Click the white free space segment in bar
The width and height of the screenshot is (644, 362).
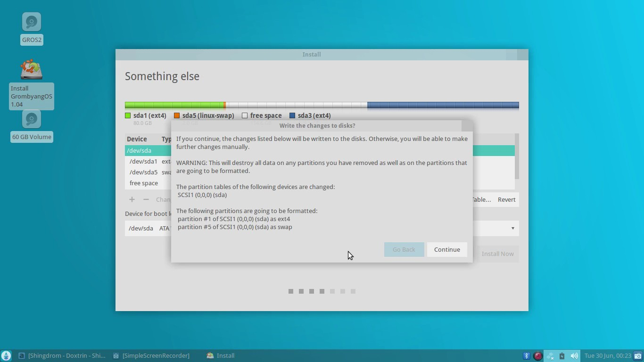point(297,105)
